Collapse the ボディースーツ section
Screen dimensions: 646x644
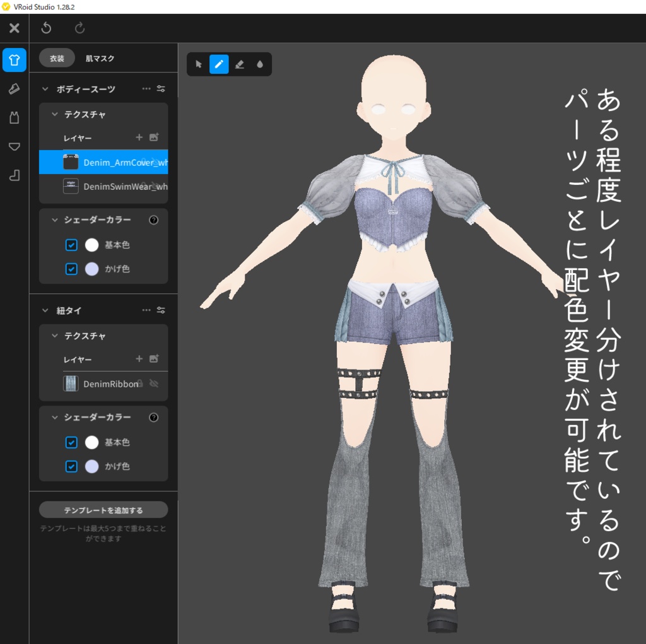click(45, 89)
